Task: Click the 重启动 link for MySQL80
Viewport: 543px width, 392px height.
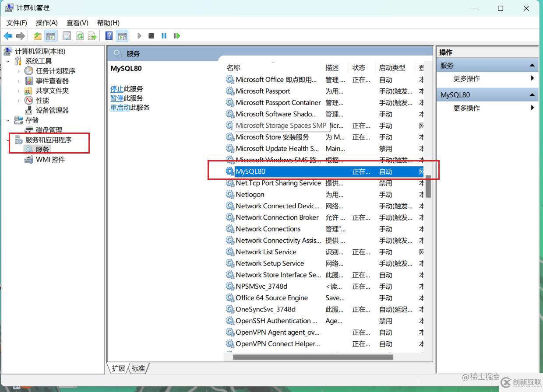Action: [120, 107]
